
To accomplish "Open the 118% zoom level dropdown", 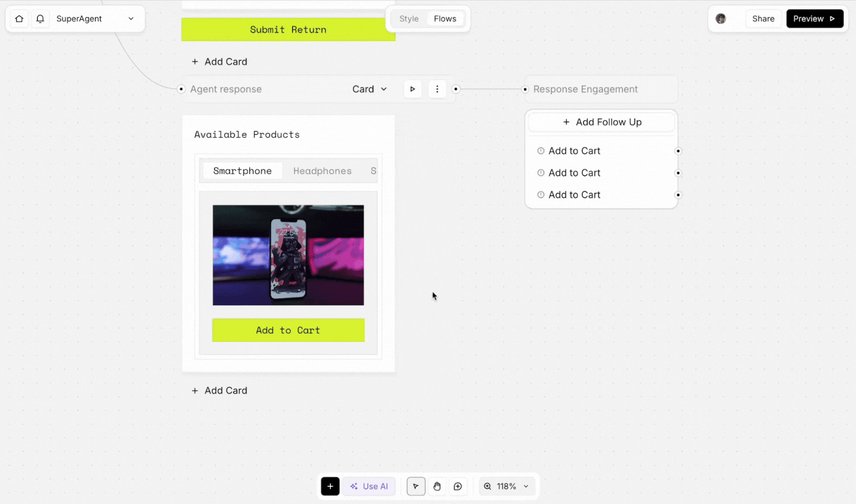I will click(x=507, y=486).
